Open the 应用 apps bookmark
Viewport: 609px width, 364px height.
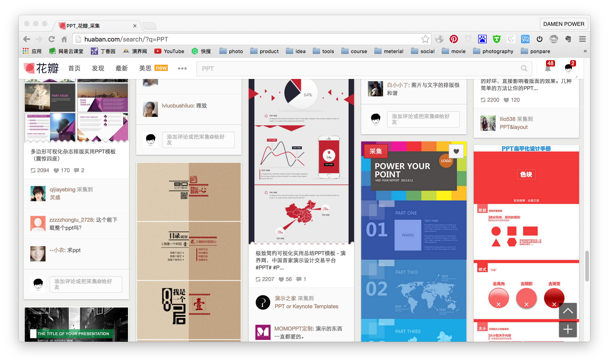32,51
